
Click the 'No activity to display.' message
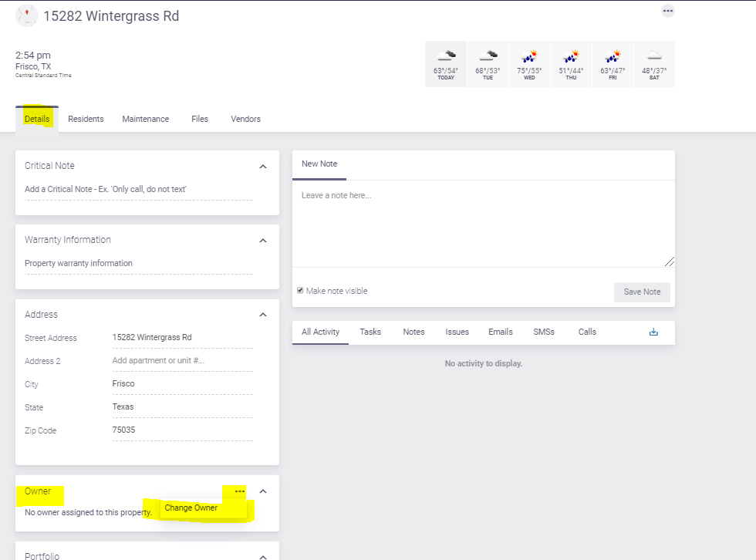[x=484, y=363]
